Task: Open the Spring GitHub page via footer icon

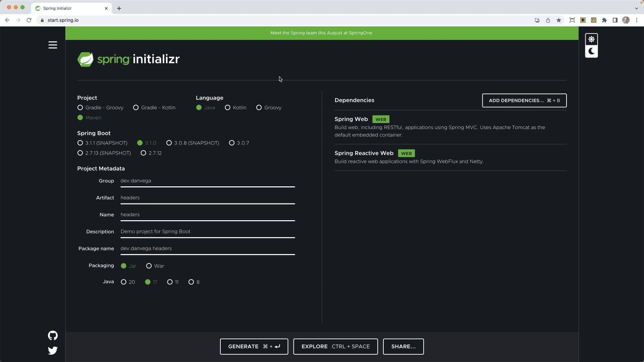Action: point(53,336)
